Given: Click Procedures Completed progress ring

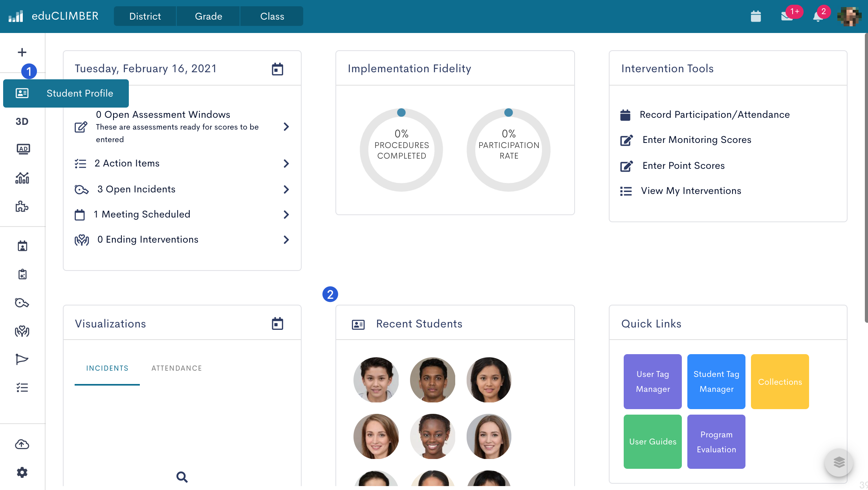Looking at the screenshot, I should pos(401,150).
